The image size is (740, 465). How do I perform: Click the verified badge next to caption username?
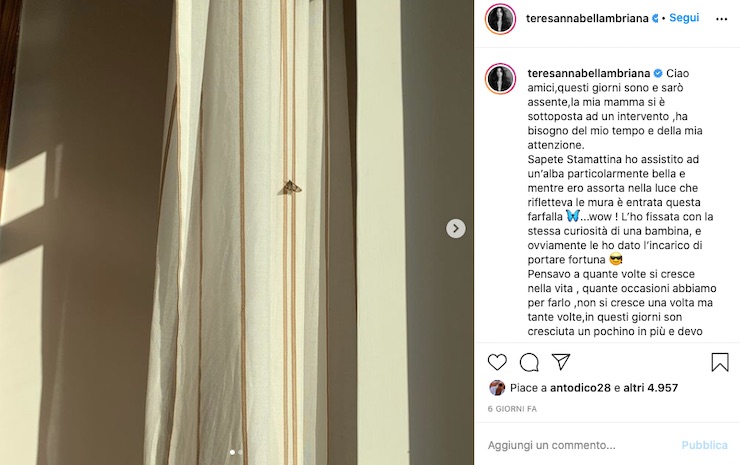[658, 73]
